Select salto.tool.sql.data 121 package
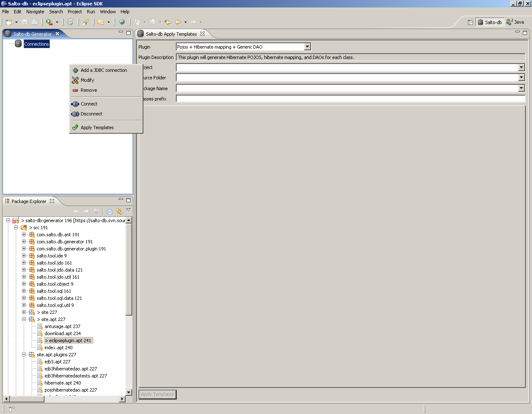Screen dimensions: 532x414 (59, 298)
